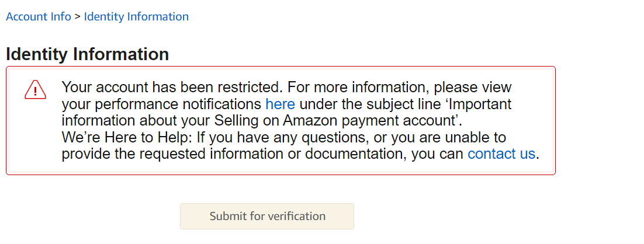Click the 'We're Here to Help' text
Screen dimensions: 644x244
[x=127, y=137]
